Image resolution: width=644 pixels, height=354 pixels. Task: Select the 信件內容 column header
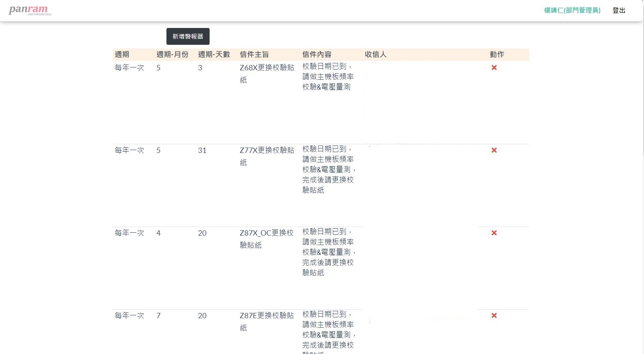(x=316, y=54)
